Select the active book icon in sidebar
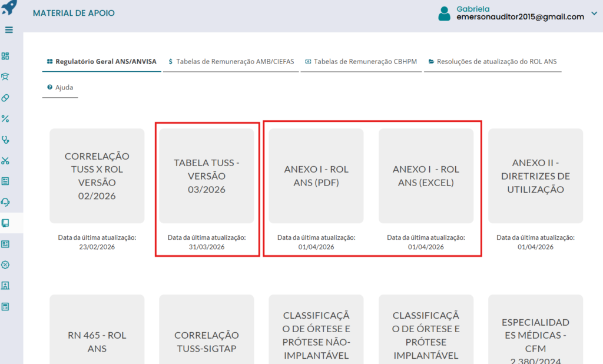This screenshot has height=364, width=603. (5, 223)
